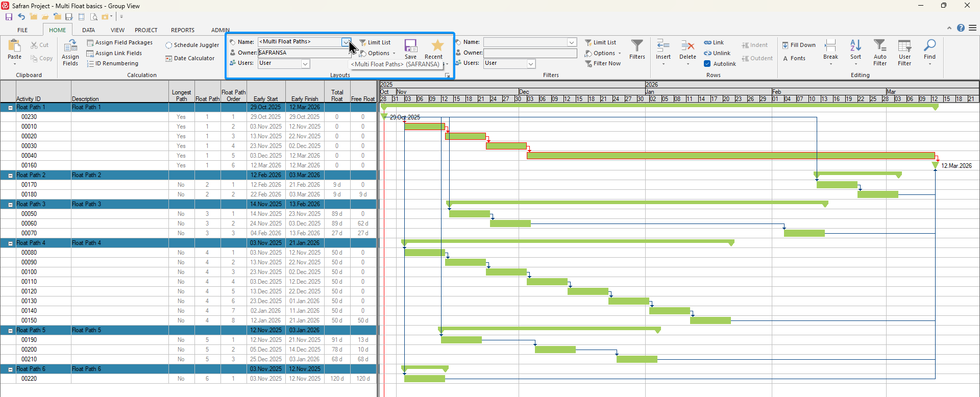Collapse the Float Path 1 group
Screen dimensions: 980x397
coord(10,108)
